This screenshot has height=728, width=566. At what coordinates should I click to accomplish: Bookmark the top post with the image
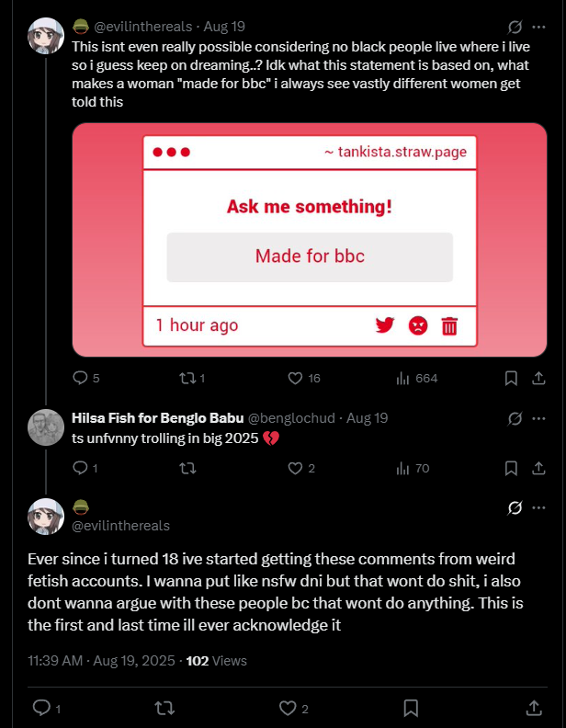[512, 378]
